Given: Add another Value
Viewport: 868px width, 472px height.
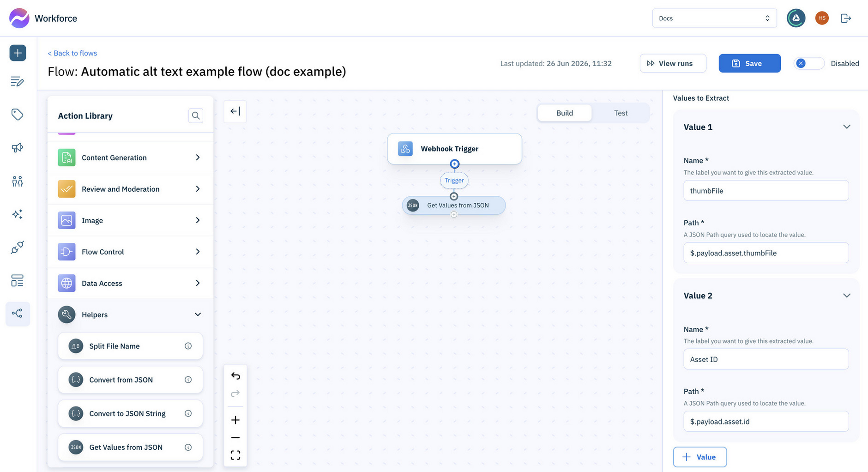Looking at the screenshot, I should tap(699, 457).
